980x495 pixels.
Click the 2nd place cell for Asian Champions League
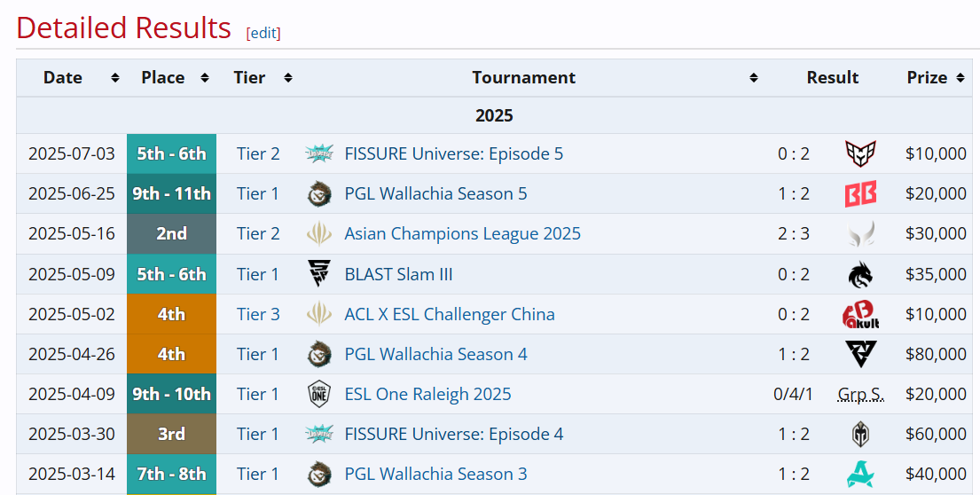[x=171, y=234]
